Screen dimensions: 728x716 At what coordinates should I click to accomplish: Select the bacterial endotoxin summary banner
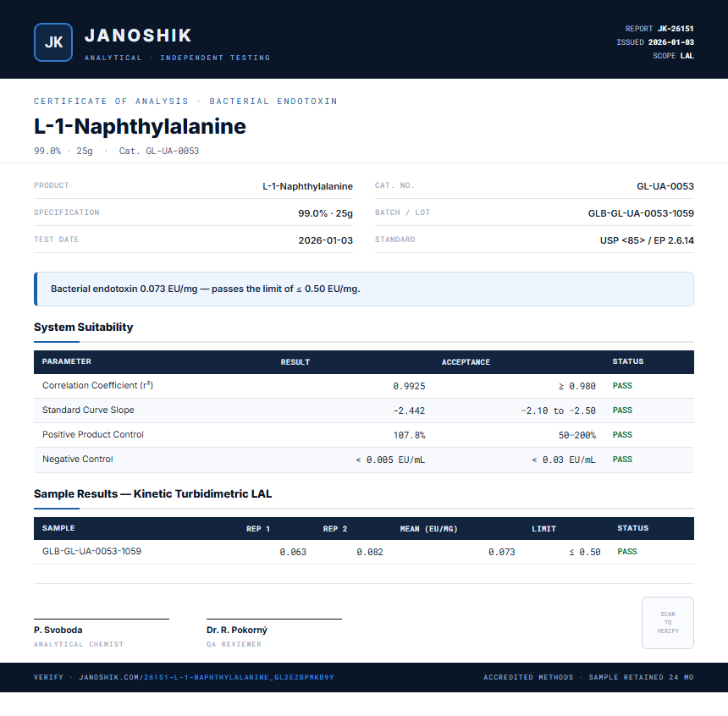coord(364,289)
